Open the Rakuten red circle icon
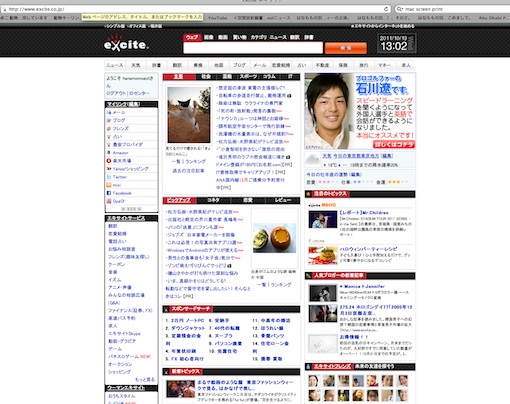 pos(109,161)
